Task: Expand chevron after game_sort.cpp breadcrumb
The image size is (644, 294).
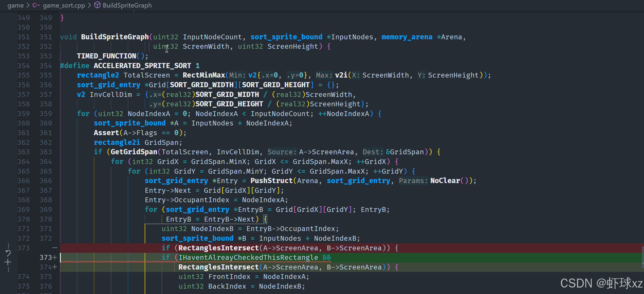Action: [90, 5]
